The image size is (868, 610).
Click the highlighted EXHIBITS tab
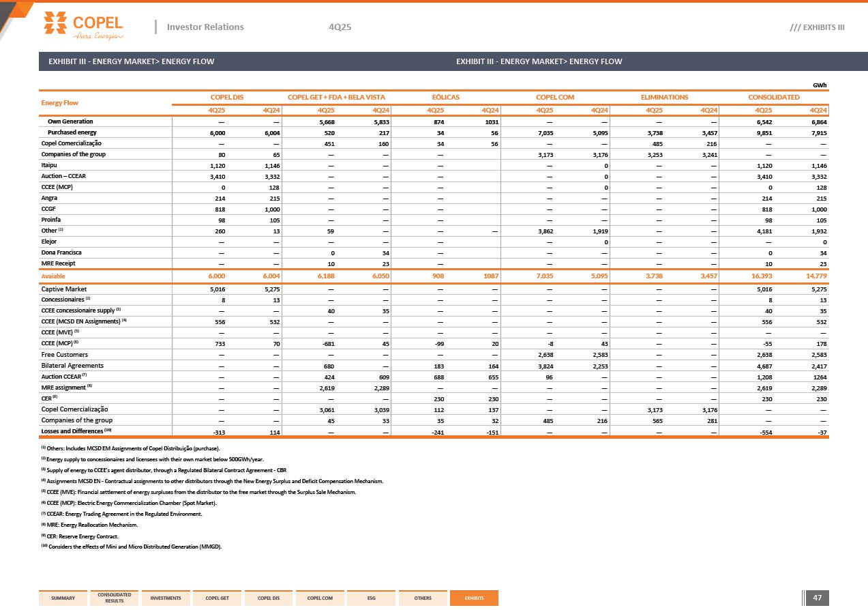[474, 598]
